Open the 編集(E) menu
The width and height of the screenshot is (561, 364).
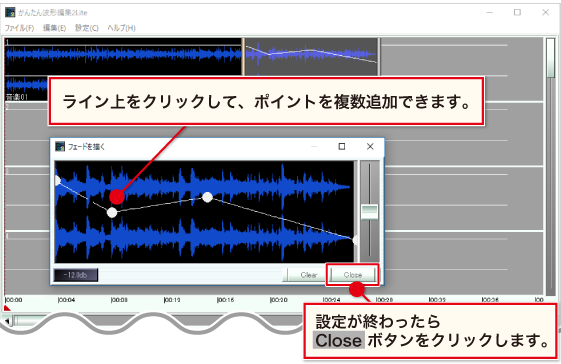(54, 28)
